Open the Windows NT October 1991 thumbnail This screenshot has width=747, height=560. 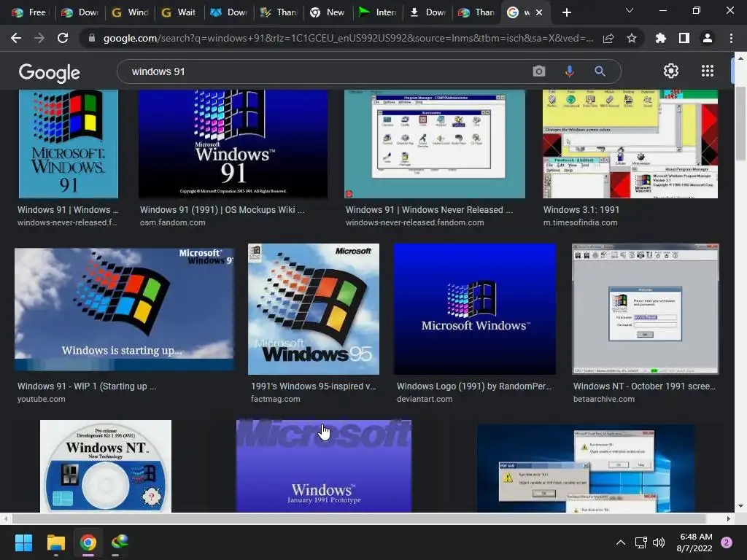pos(646,309)
